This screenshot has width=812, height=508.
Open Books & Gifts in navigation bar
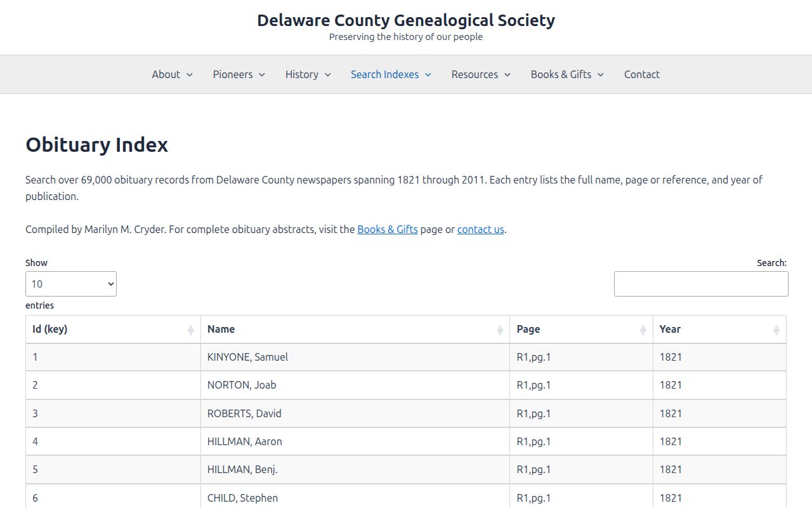click(561, 74)
